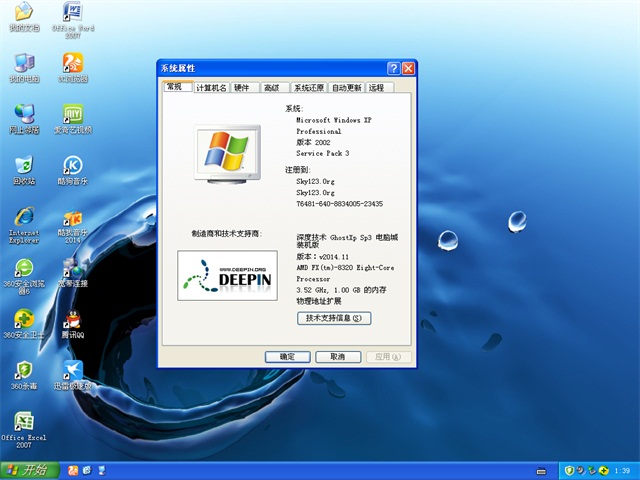Viewport: 640px width, 480px height.
Task: Click the 360安全卫士 desktop icon
Action: pos(24,321)
